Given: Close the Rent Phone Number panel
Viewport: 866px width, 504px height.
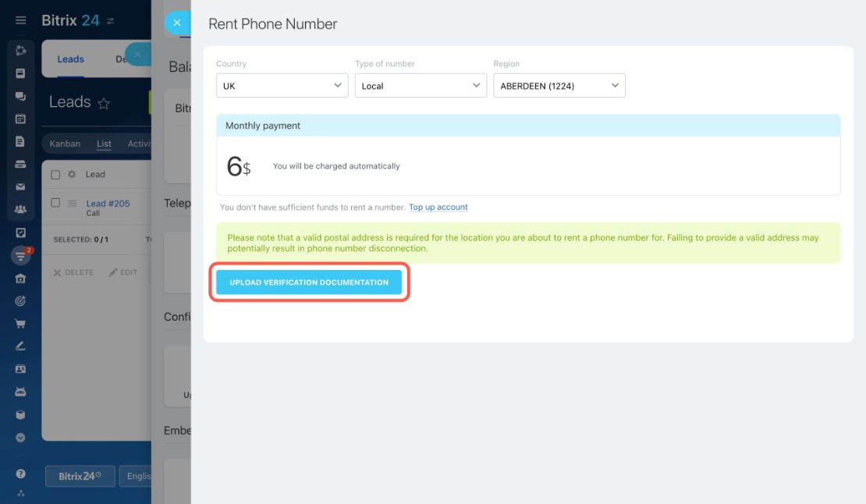Looking at the screenshot, I should tap(177, 23).
